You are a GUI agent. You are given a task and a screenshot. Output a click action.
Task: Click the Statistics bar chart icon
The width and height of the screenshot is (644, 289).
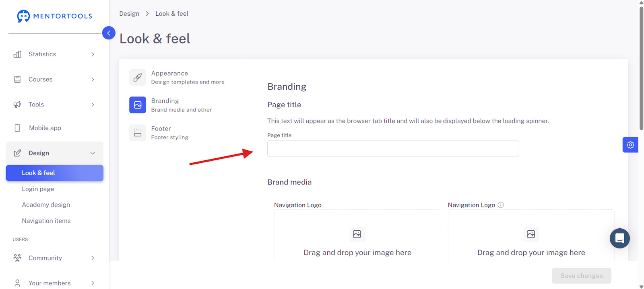pos(17,54)
